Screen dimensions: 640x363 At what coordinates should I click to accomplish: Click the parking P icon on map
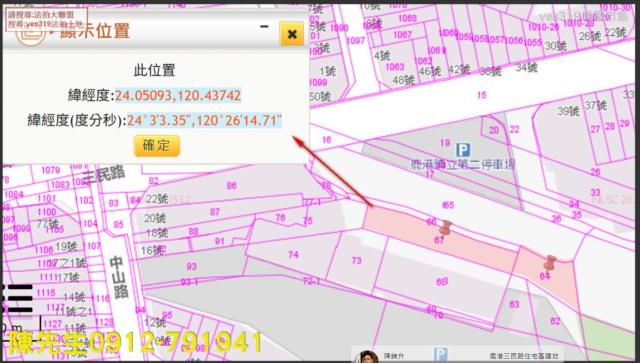tap(462, 150)
